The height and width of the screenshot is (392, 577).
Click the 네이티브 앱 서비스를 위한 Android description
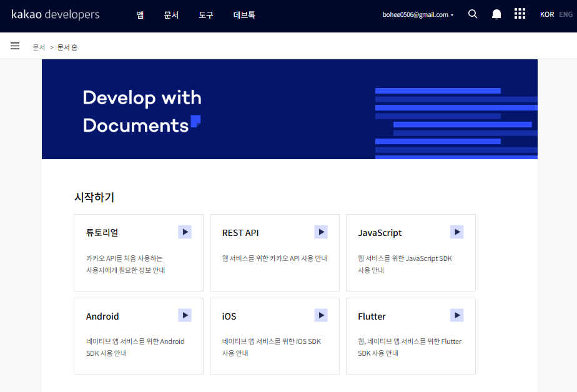coord(135,347)
